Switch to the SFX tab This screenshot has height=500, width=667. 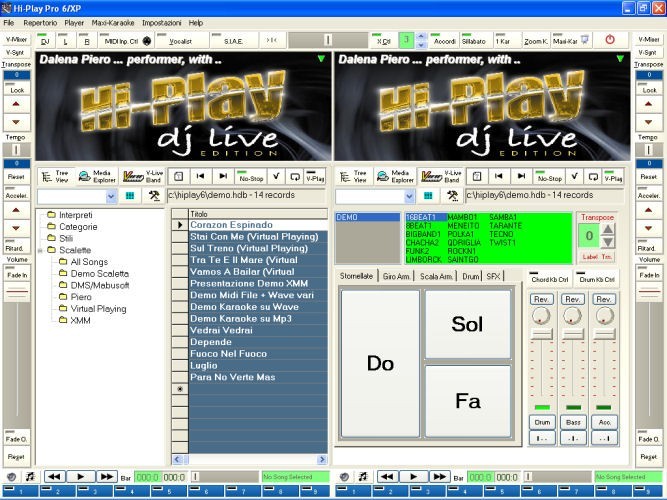pyautogui.click(x=493, y=276)
